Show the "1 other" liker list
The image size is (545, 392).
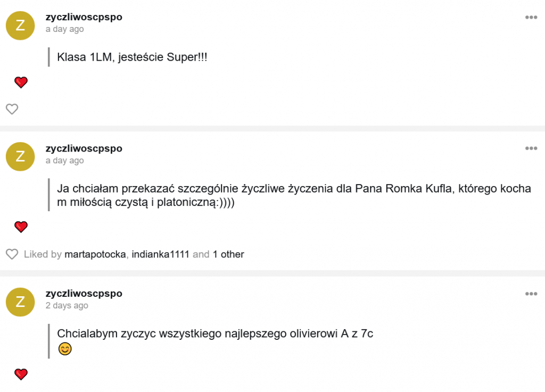point(228,254)
